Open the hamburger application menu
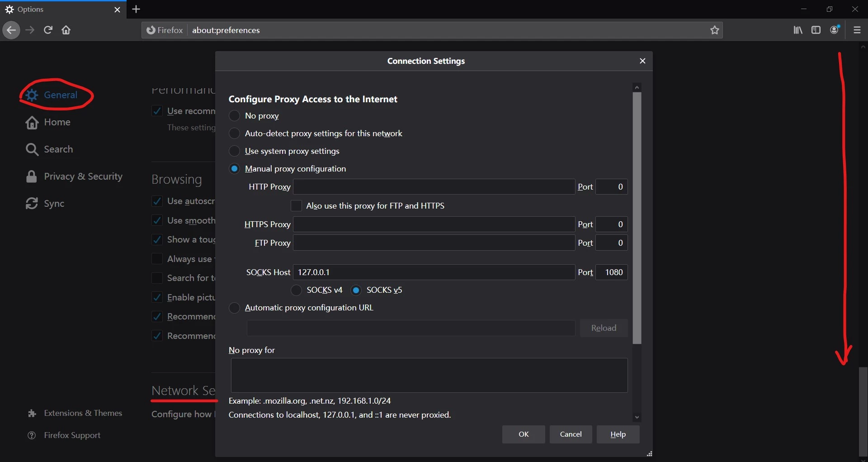This screenshot has width=868, height=462. pyautogui.click(x=857, y=30)
